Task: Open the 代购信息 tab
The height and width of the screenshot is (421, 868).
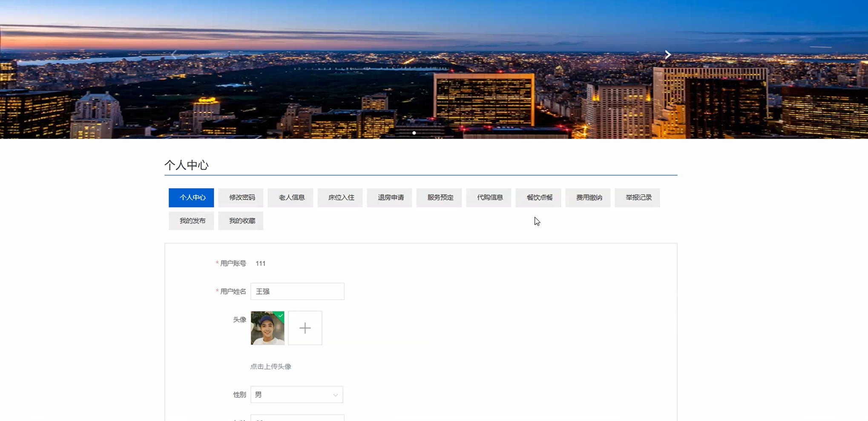Action: [x=489, y=198]
